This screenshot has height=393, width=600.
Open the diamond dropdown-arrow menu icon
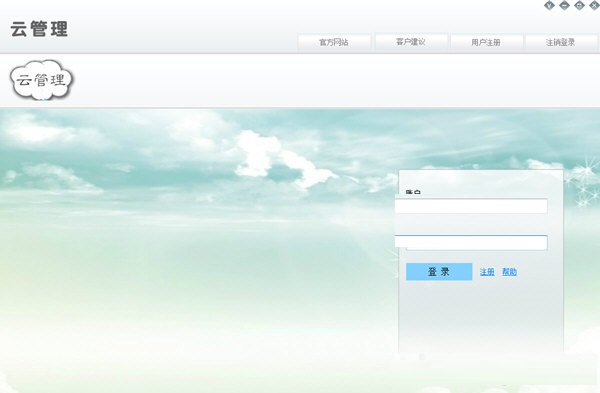pyautogui.click(x=549, y=5)
